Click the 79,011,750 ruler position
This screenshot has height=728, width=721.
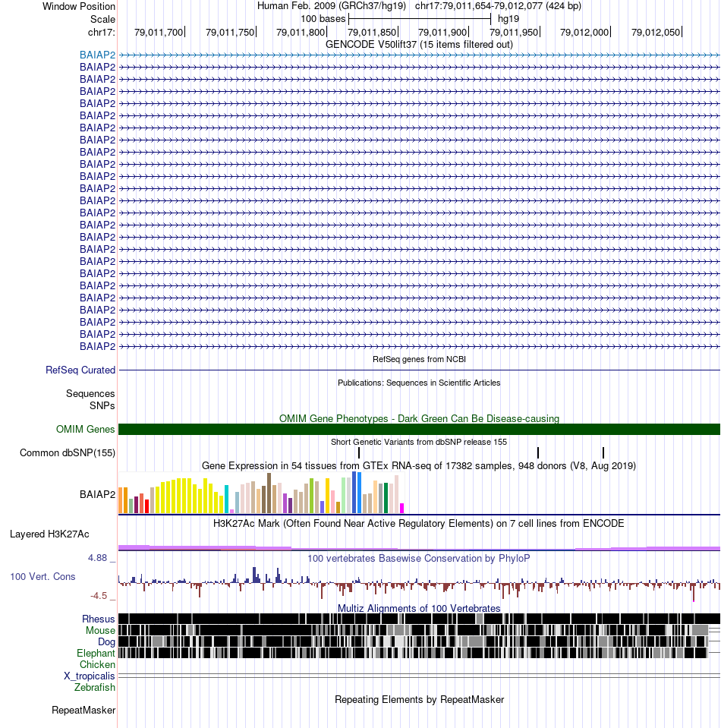pyautogui.click(x=230, y=32)
